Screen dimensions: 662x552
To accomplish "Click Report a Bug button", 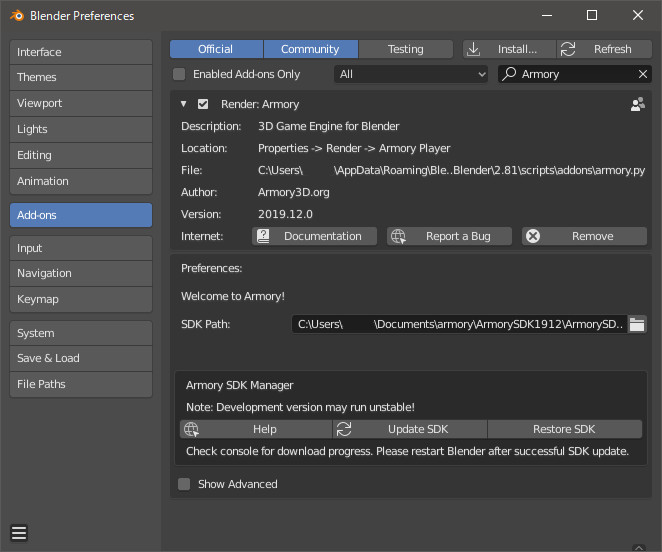I will coord(450,236).
